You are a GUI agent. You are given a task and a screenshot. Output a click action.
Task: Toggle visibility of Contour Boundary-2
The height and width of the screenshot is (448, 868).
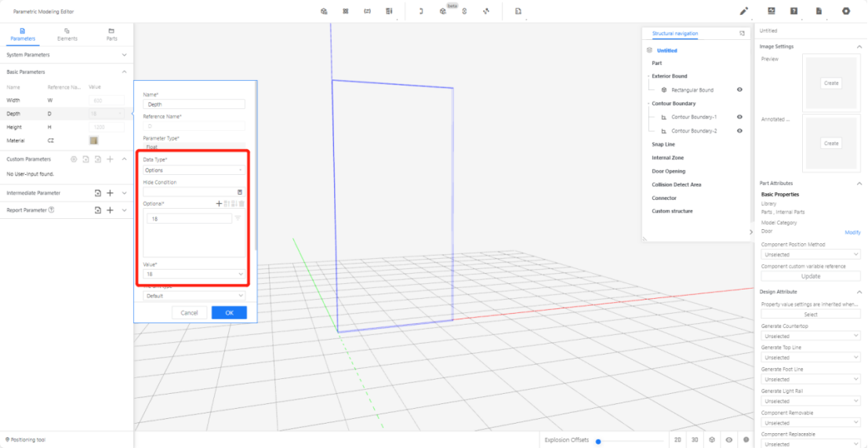click(x=739, y=131)
